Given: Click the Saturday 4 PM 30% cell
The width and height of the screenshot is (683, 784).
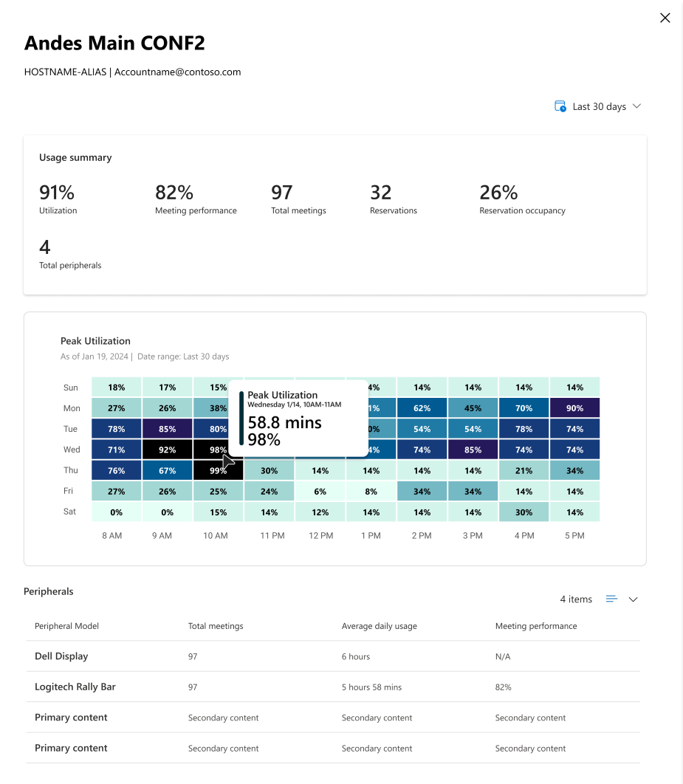Looking at the screenshot, I should pos(524,512).
